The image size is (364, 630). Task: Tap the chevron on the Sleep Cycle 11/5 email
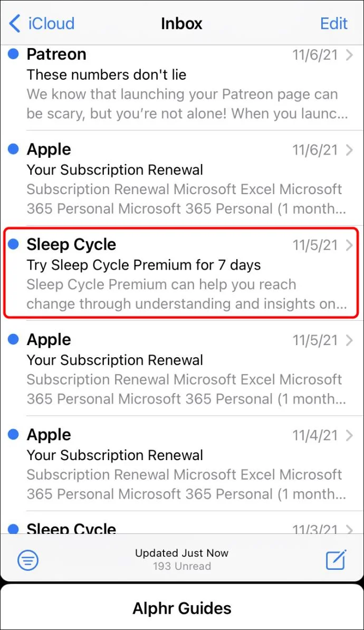[350, 245]
